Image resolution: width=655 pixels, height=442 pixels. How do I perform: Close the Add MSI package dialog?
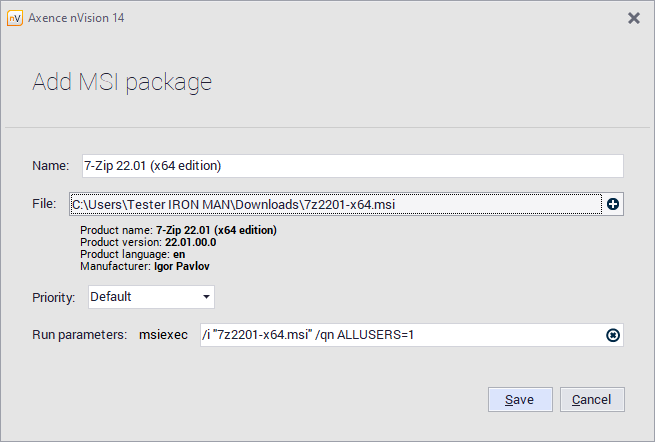click(633, 18)
